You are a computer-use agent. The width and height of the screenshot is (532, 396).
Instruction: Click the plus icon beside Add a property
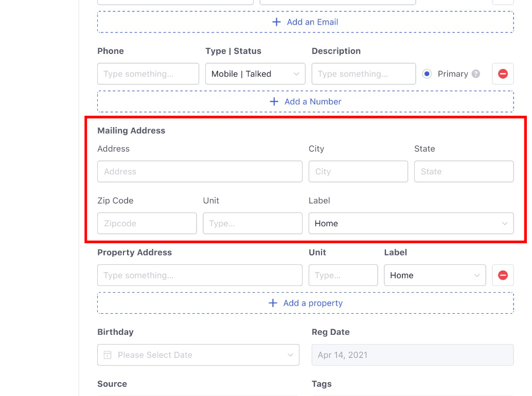(273, 303)
